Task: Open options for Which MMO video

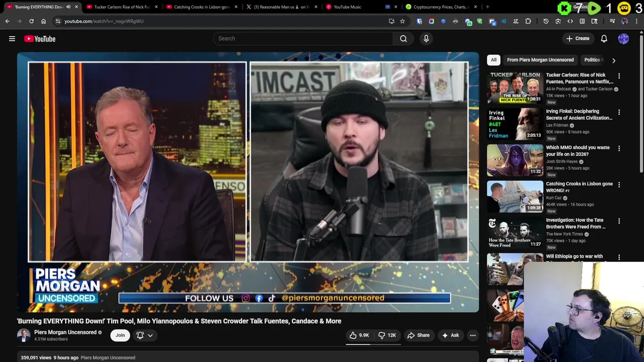Action: (619, 148)
